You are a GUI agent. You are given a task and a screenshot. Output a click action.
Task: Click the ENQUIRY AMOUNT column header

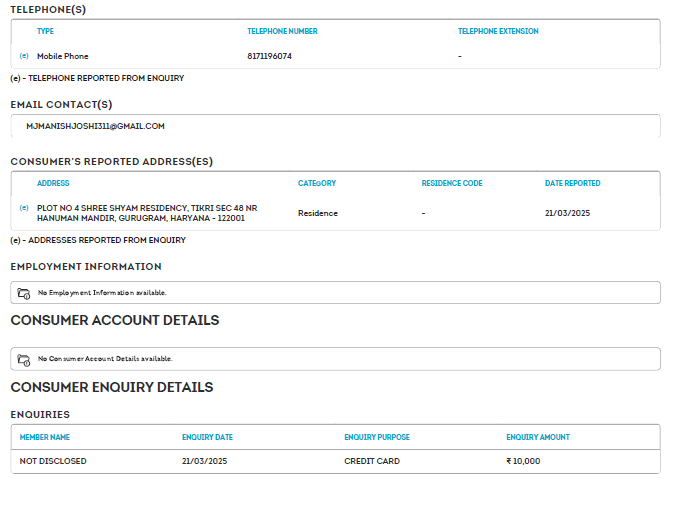538,437
